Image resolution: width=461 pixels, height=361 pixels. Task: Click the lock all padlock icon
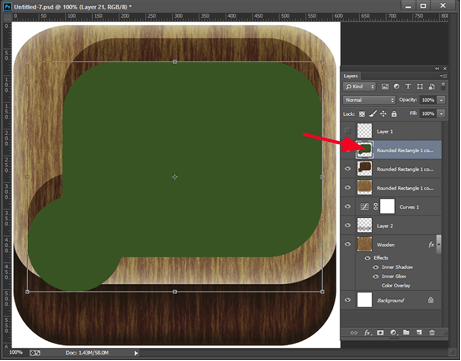(394, 114)
